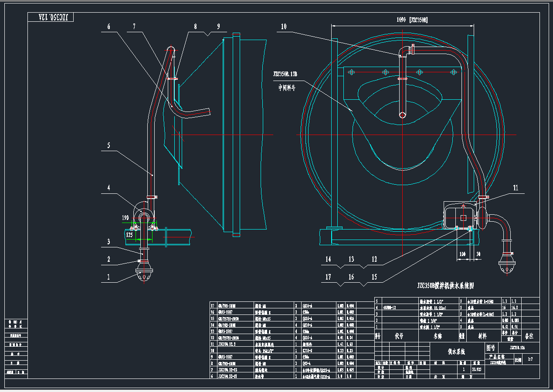Screen dimensions: 553x392
Task: Click the 材料 column header
Action: coord(482,336)
